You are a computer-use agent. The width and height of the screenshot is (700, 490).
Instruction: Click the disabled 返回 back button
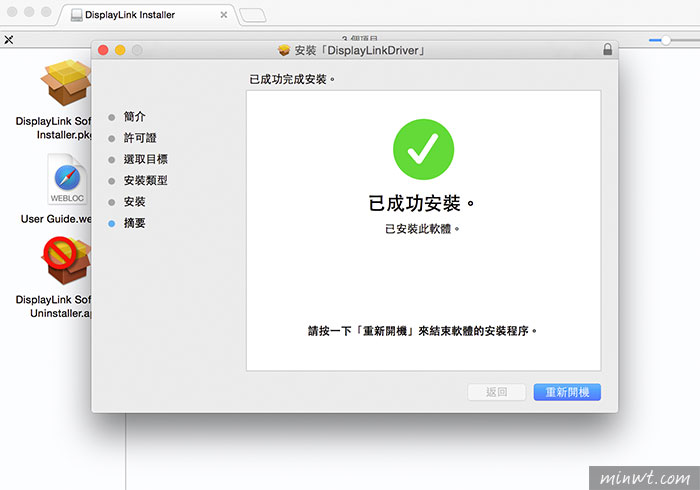[x=496, y=392]
